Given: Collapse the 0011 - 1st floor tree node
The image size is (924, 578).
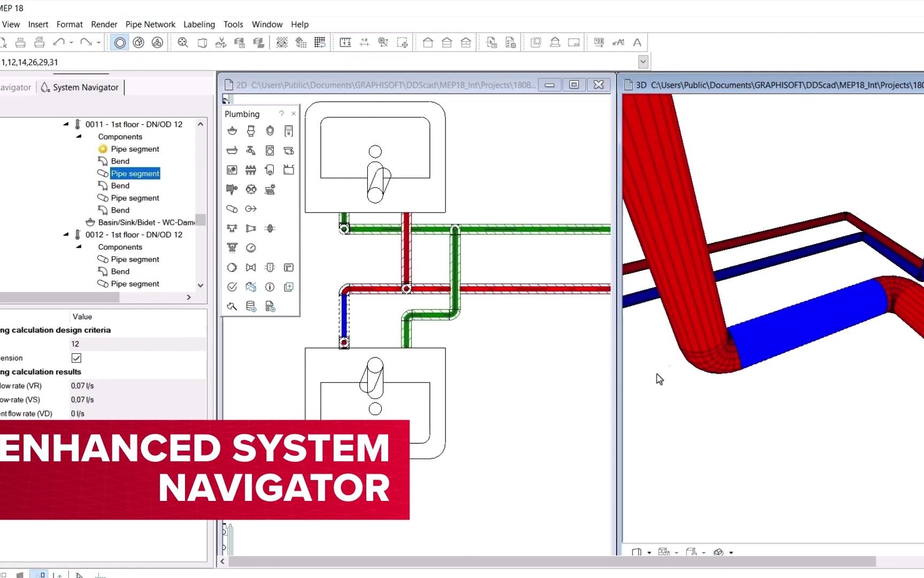Looking at the screenshot, I should click(x=66, y=124).
